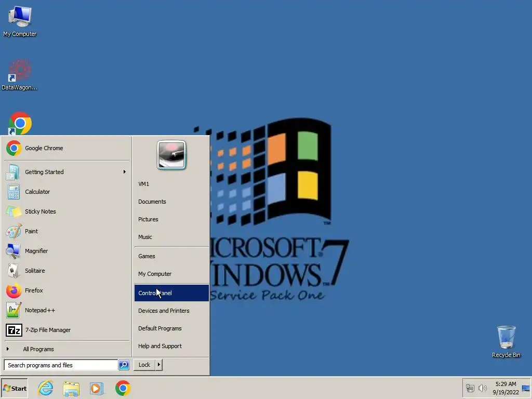Viewport: 532px width, 399px height.
Task: Open VM1 user folder
Action: [x=171, y=184]
